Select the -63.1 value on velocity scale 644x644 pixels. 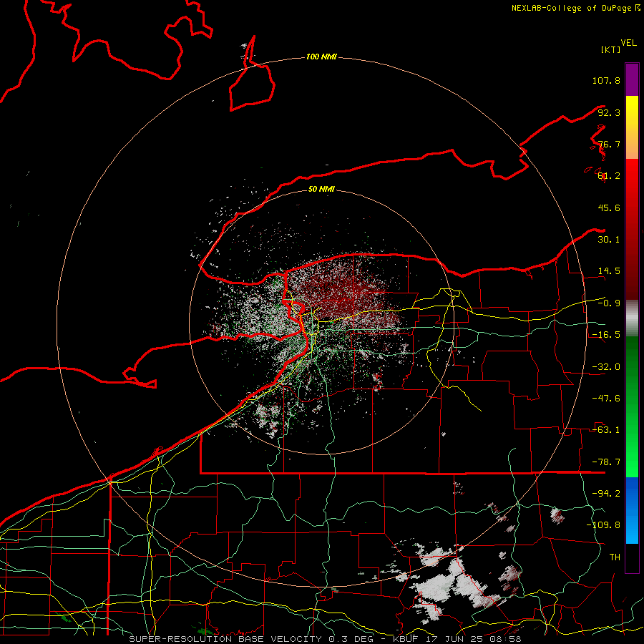pos(606,430)
